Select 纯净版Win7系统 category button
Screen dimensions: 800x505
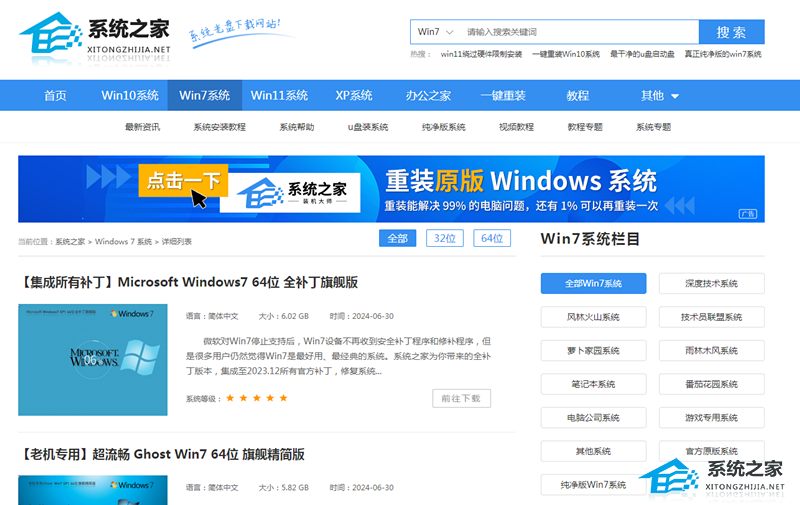593,485
